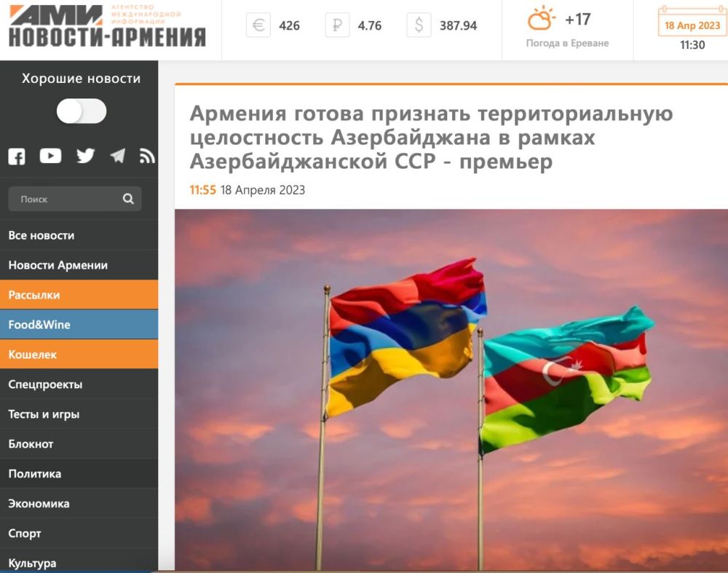
Task: Click the Поиск search field
Action: [x=66, y=199]
